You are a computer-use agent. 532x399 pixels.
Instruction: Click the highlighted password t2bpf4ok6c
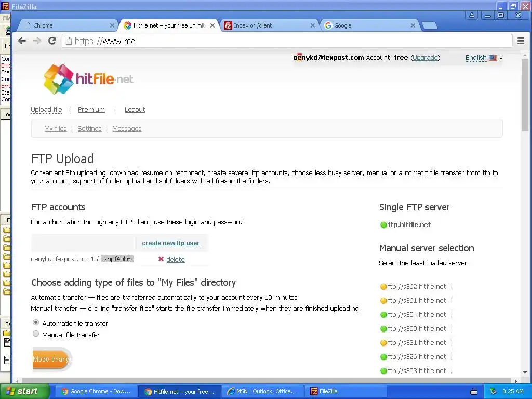117,259
